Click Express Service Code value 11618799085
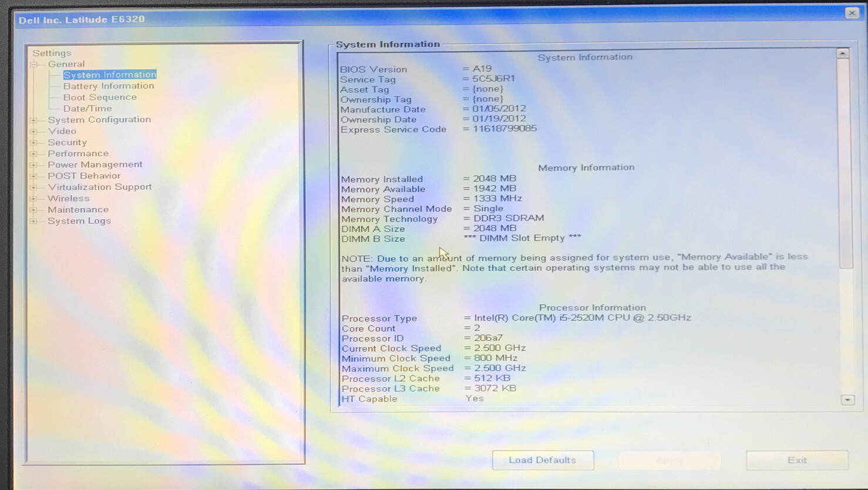868x490 pixels. tap(505, 129)
